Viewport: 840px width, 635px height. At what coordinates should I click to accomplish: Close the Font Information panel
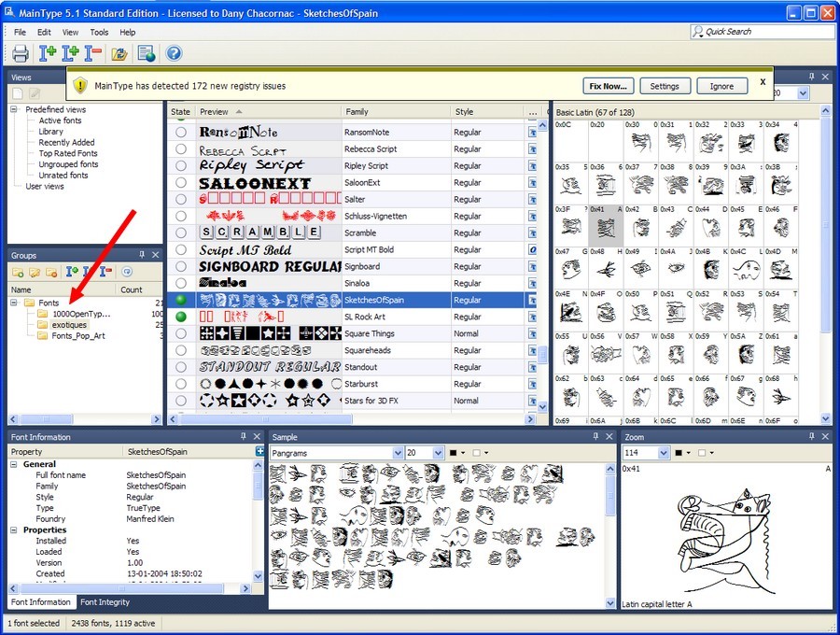coord(257,437)
